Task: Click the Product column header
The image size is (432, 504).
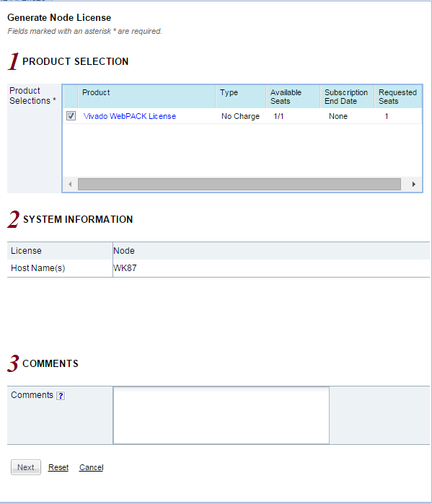Action: pos(146,97)
